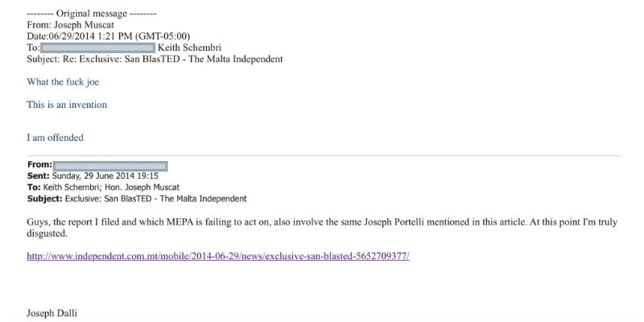Open the independent.com.mt article link
The image size is (644, 322).
[x=218, y=256]
